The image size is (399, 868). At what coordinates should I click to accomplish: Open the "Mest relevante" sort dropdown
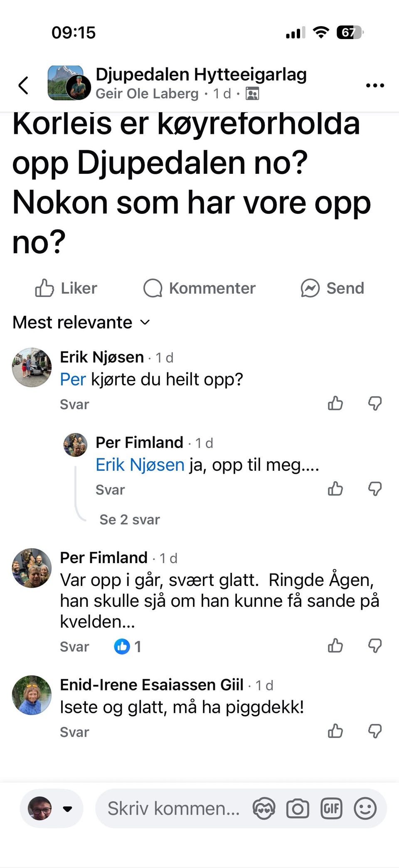[81, 322]
